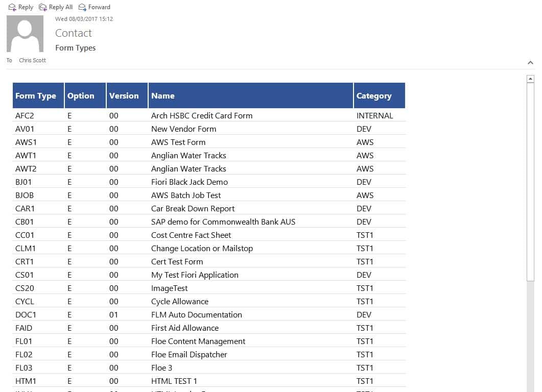Click the Version column header
This screenshot has height=392, width=542.
127,95
